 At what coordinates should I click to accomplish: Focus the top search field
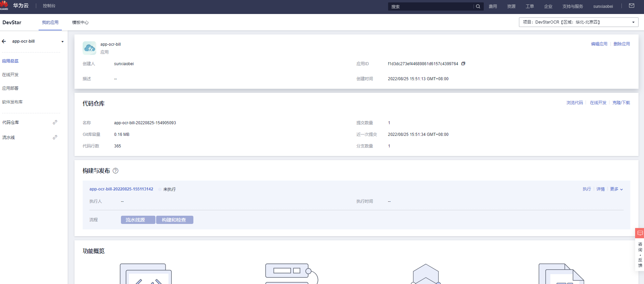tap(431, 6)
